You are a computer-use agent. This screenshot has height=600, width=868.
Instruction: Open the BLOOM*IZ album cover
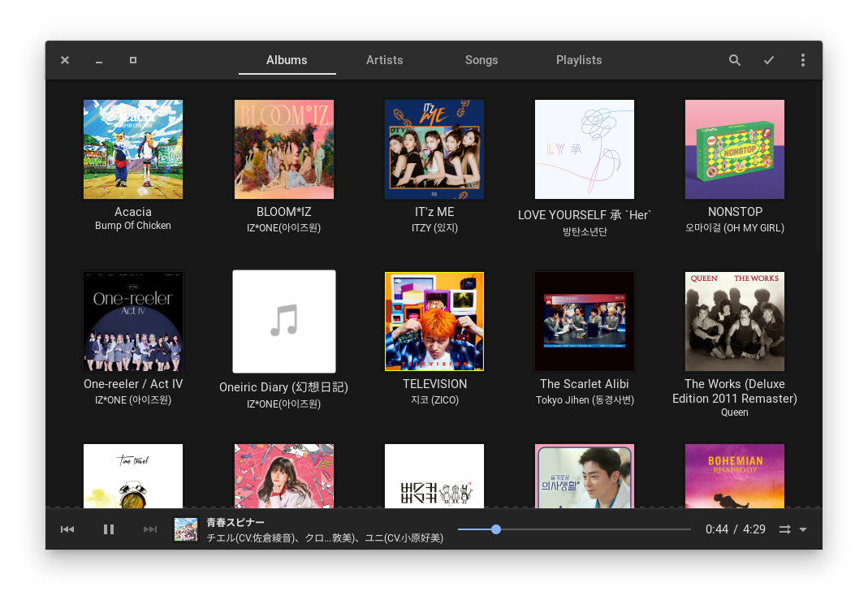[284, 149]
